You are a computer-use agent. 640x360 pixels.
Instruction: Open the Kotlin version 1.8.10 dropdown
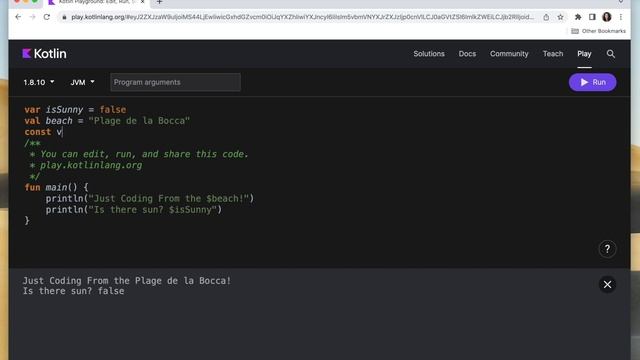pyautogui.click(x=39, y=82)
